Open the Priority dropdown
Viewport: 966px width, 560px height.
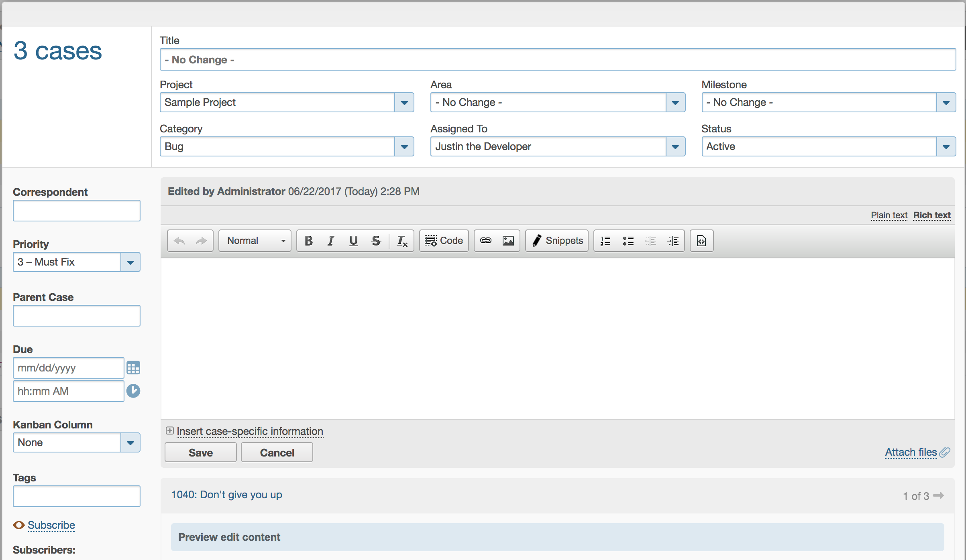pos(130,262)
